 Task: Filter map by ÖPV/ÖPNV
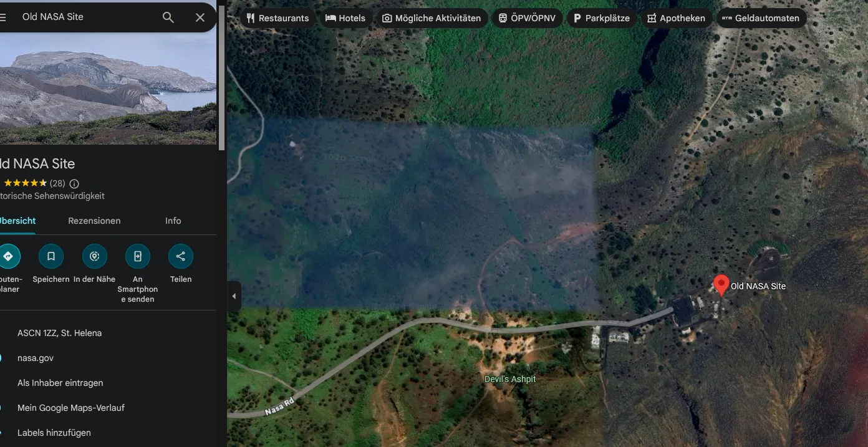[527, 18]
